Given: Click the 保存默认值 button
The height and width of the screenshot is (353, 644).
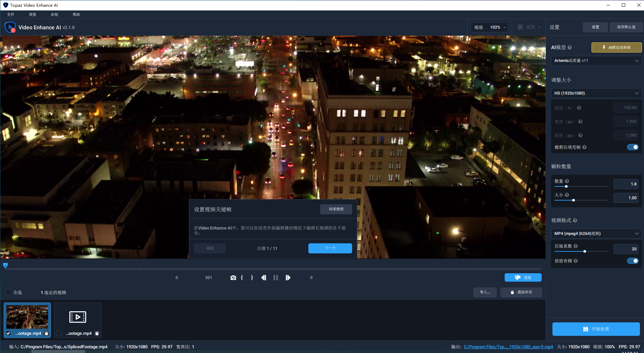Looking at the screenshot, I should 626,27.
